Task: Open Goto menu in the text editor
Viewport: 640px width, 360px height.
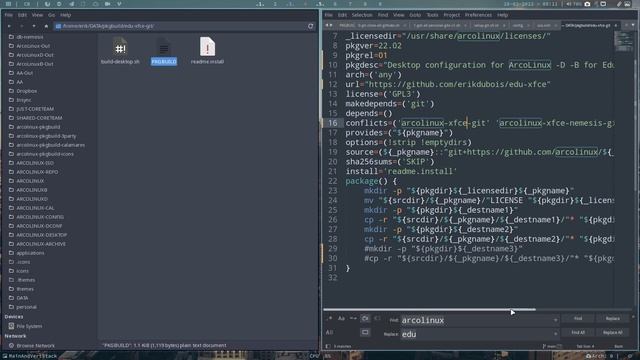Action: [415, 15]
